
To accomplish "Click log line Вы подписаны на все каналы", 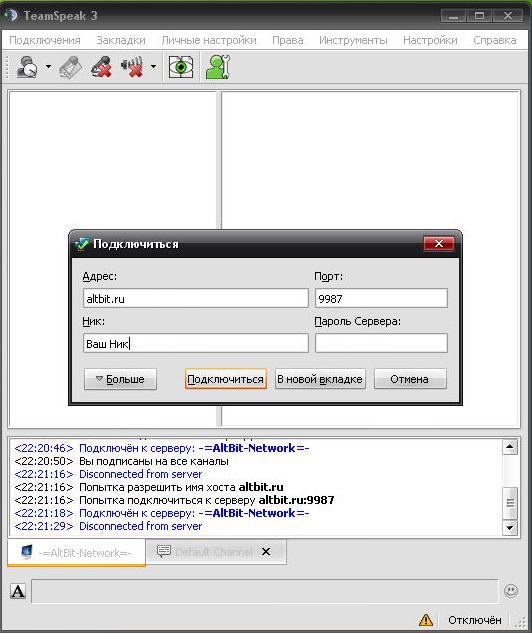I will (x=121, y=461).
